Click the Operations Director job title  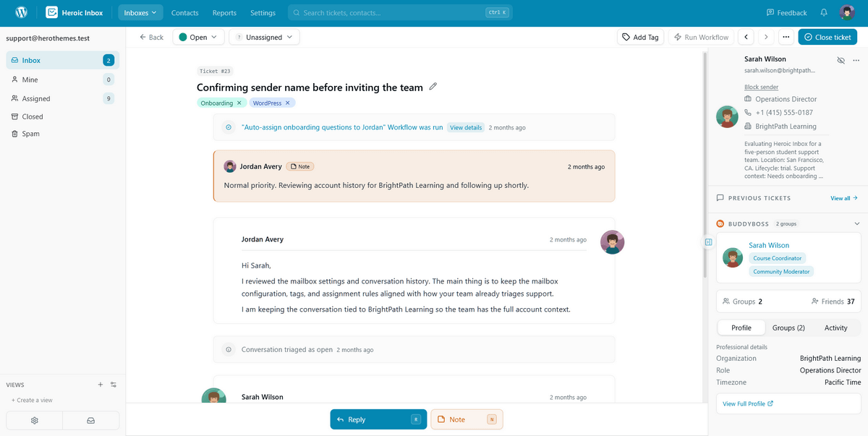coord(786,99)
